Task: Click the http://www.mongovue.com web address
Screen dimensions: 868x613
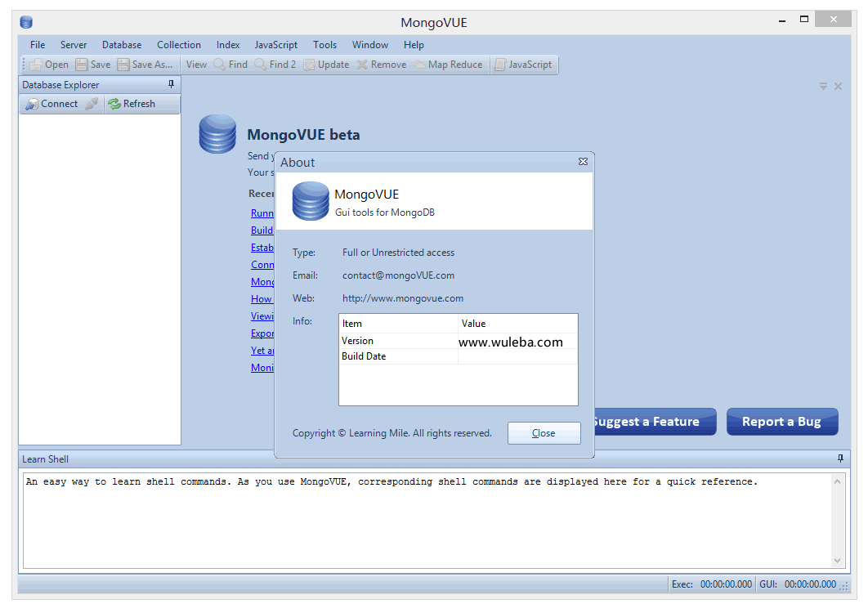Action: 403,298
